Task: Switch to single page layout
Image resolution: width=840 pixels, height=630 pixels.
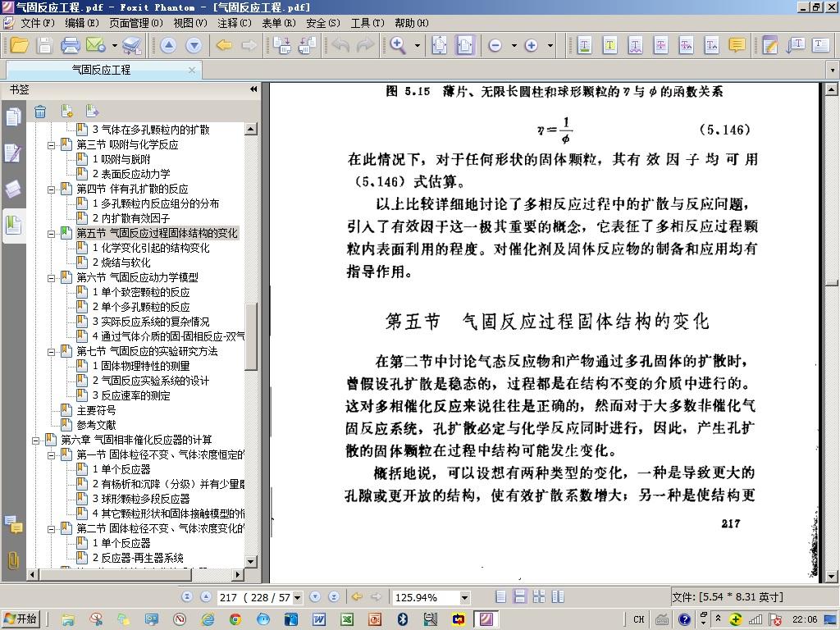Action: click(501, 597)
